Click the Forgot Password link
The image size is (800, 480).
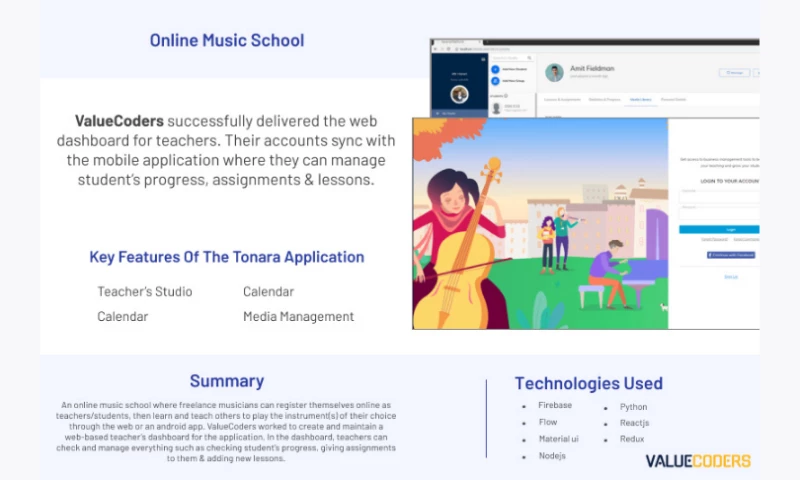714,239
